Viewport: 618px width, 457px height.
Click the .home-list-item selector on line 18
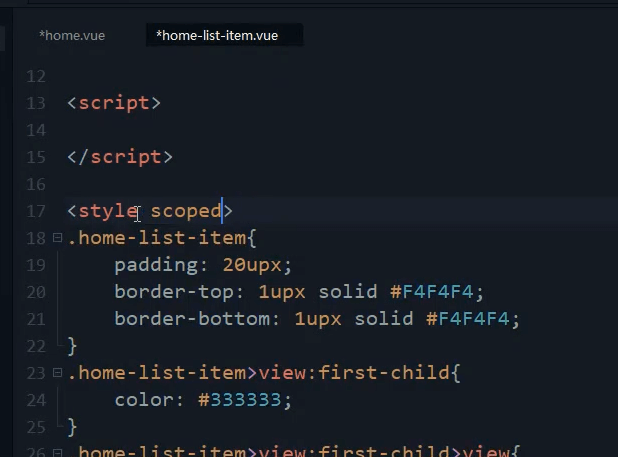pyautogui.click(x=157, y=238)
